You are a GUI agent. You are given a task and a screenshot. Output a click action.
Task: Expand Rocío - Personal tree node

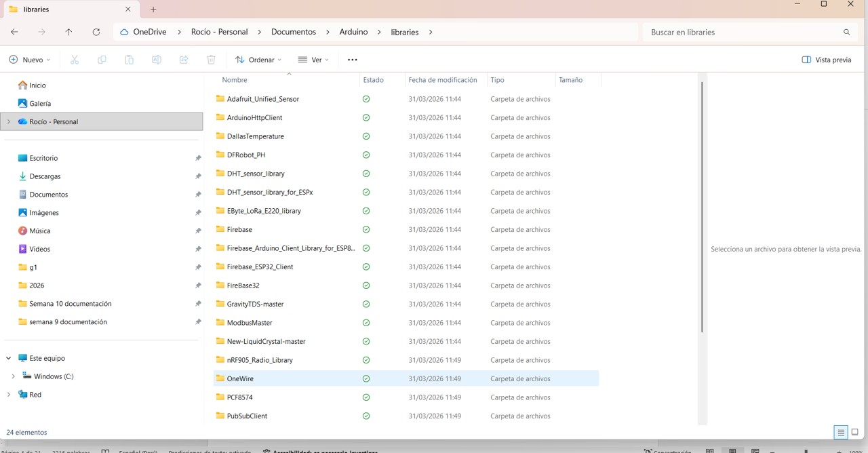tap(8, 121)
